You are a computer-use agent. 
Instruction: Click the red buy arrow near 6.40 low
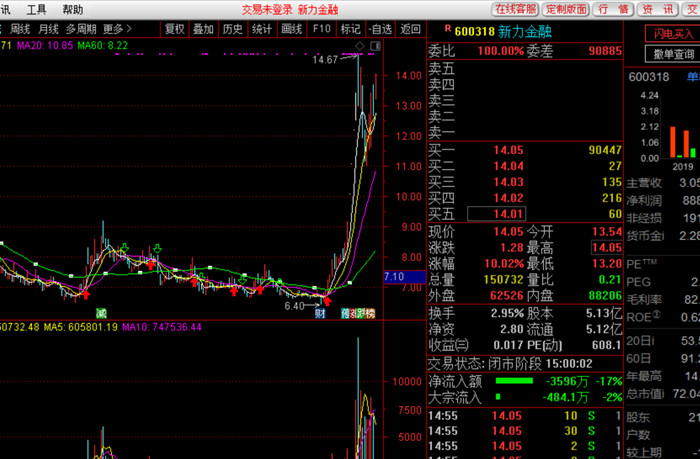(327, 301)
